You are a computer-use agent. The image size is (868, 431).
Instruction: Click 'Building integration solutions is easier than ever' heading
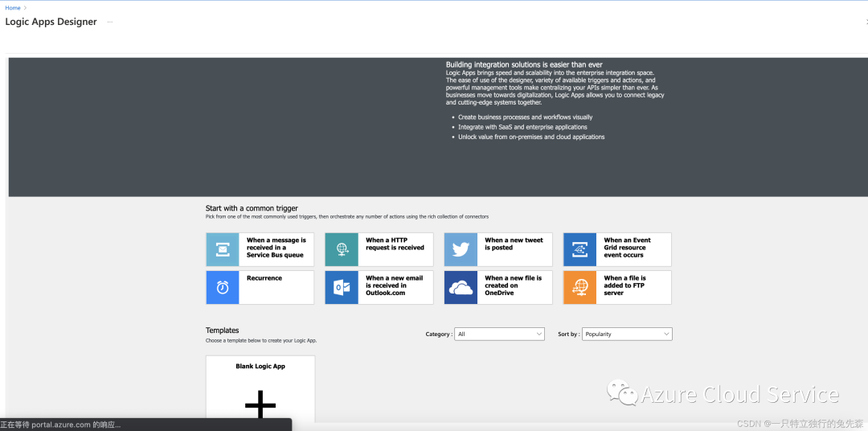click(524, 65)
